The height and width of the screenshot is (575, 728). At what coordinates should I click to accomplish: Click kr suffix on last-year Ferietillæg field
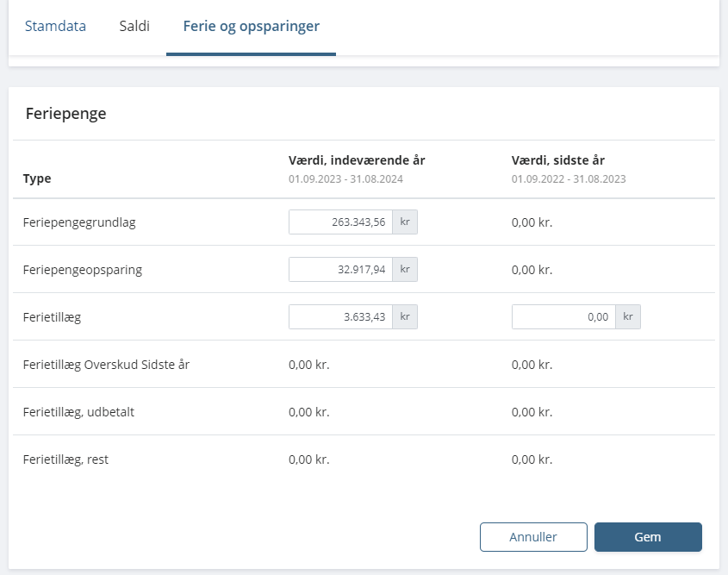[x=628, y=317]
